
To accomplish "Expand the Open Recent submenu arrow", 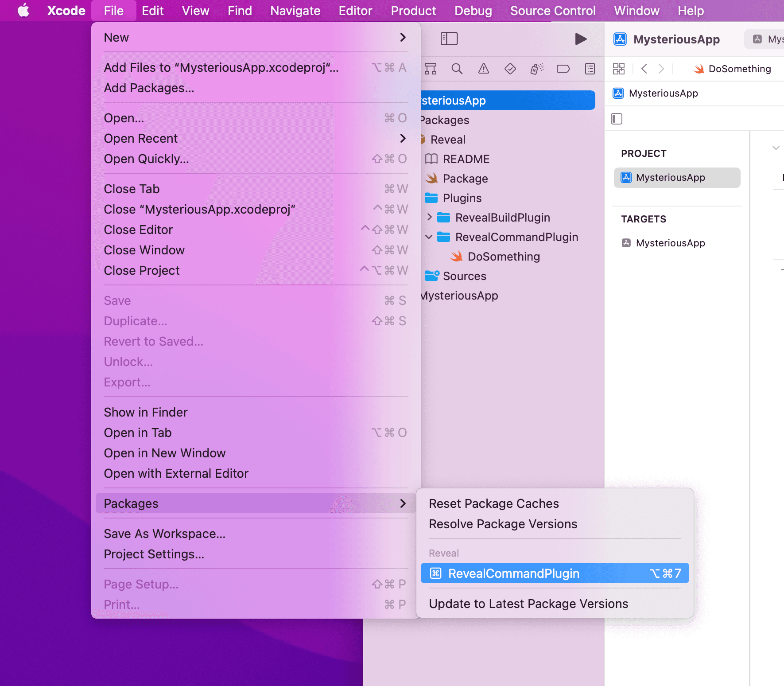I will click(x=403, y=138).
